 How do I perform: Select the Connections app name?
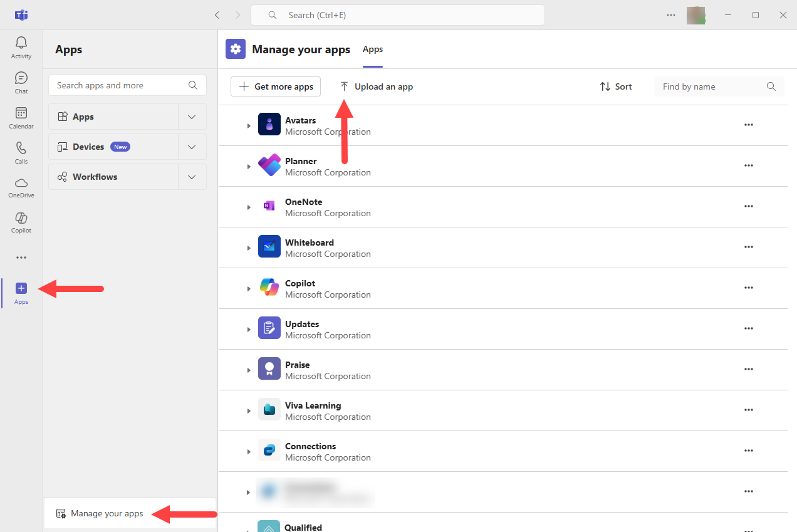(x=310, y=446)
